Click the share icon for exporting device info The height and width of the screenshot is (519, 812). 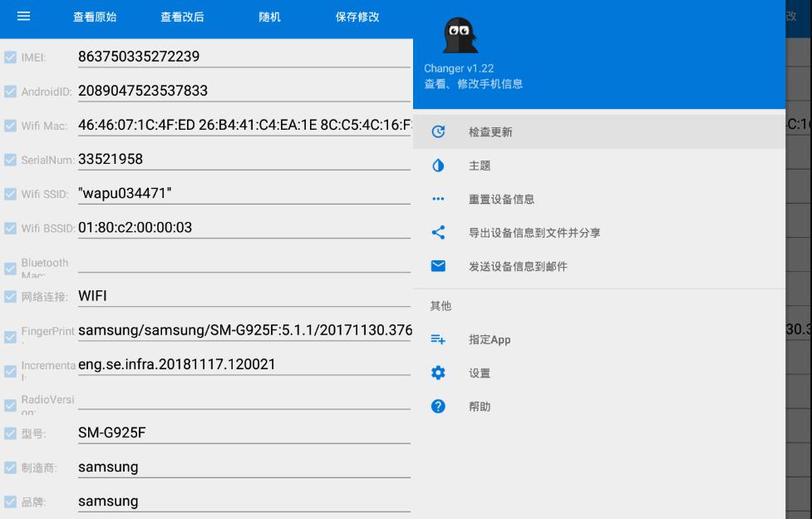tap(439, 232)
